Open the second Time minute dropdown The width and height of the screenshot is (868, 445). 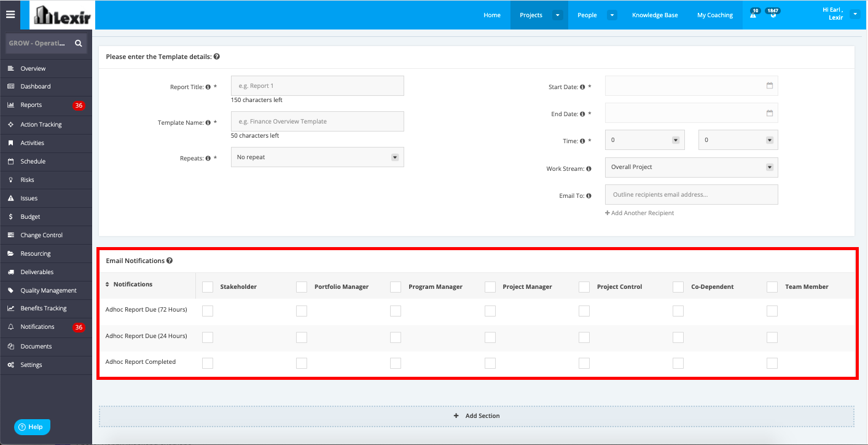(738, 140)
